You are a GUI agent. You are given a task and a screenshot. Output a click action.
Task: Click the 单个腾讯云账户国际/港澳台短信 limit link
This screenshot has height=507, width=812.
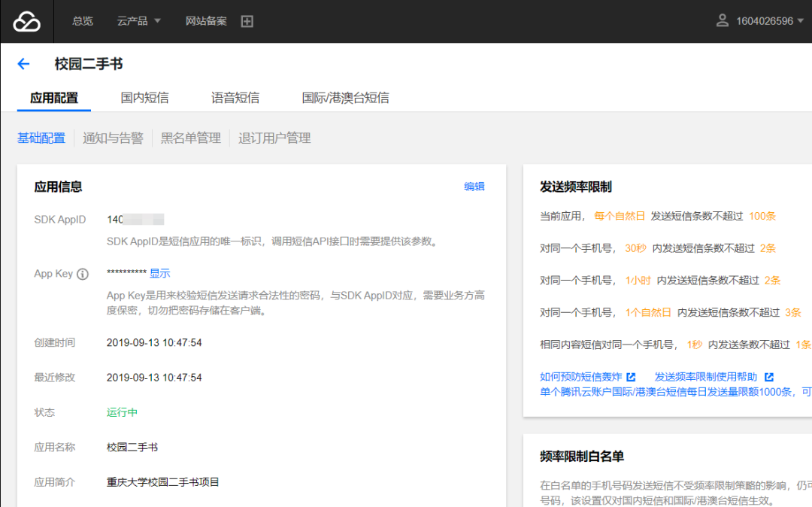point(676,392)
